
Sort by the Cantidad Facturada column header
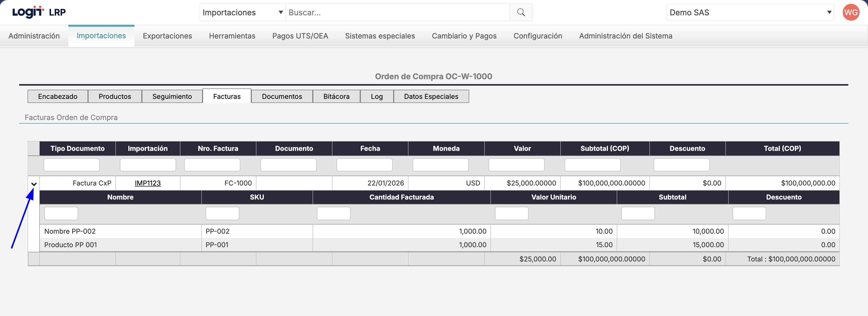click(x=401, y=197)
